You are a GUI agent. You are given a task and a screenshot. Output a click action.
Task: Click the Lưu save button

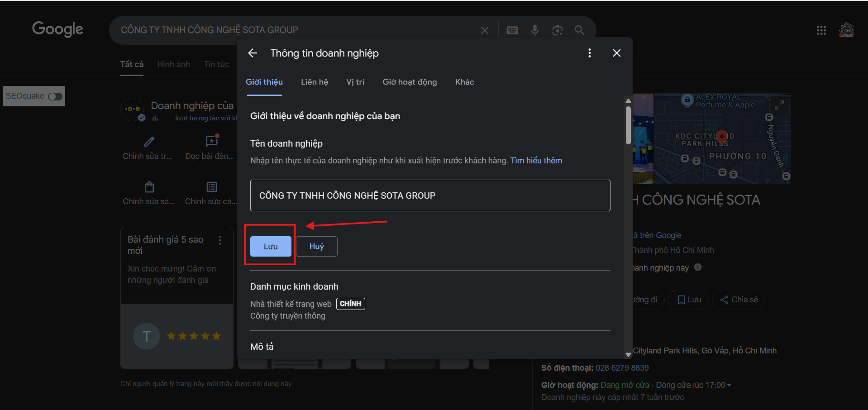coord(271,246)
